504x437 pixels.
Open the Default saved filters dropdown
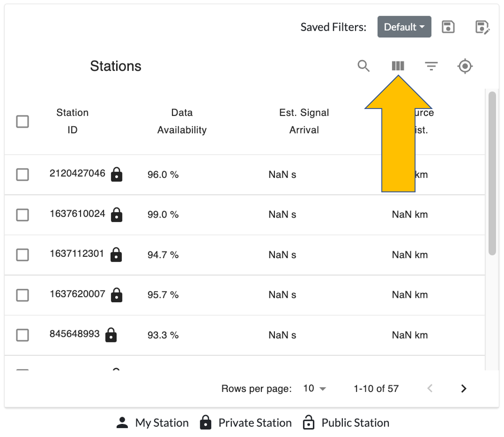pos(404,27)
